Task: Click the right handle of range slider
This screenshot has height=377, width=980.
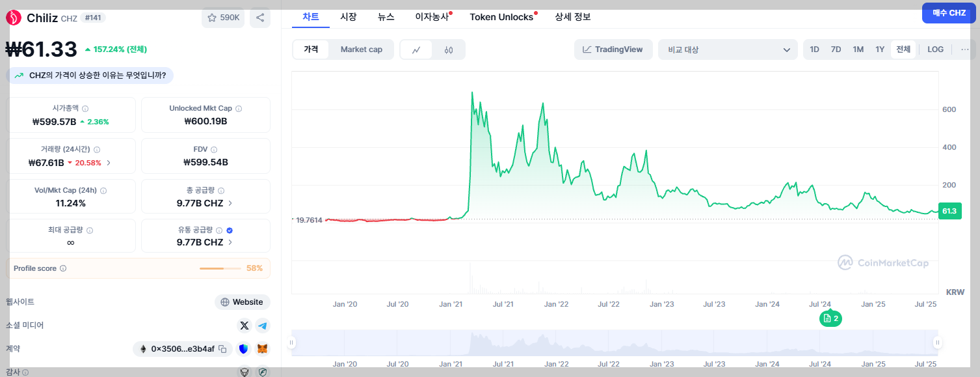Action: pos(938,342)
